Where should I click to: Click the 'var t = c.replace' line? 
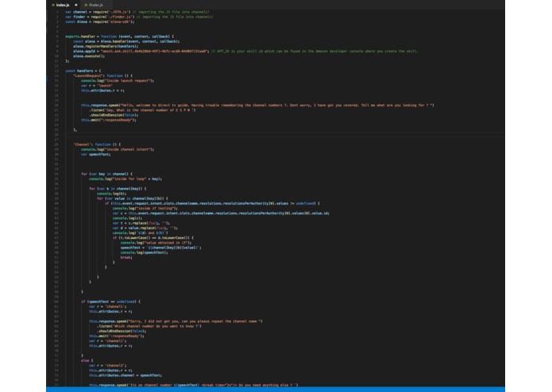141,223
